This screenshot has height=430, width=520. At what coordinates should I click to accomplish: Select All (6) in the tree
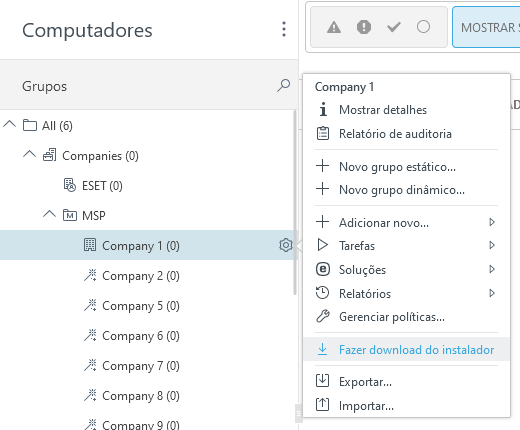(57, 126)
